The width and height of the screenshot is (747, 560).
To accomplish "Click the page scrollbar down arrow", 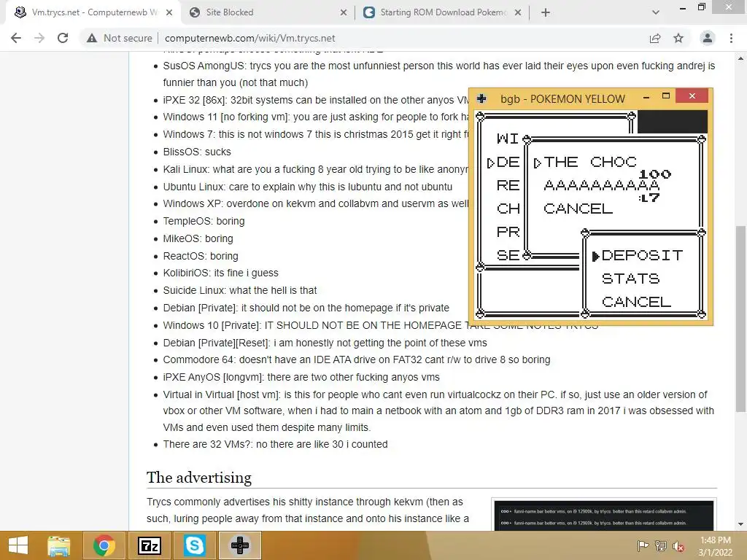I will pos(740,524).
